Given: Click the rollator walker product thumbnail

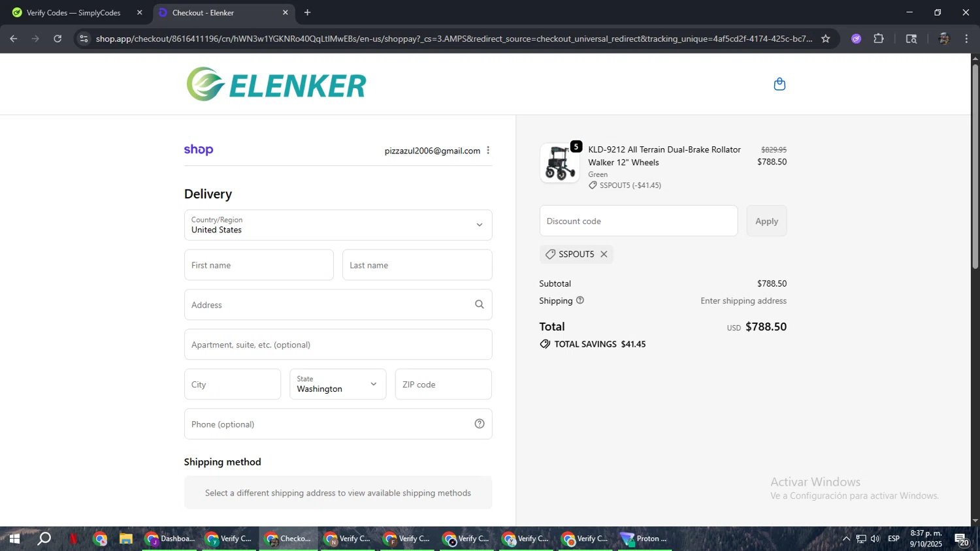Looking at the screenshot, I should (560, 163).
